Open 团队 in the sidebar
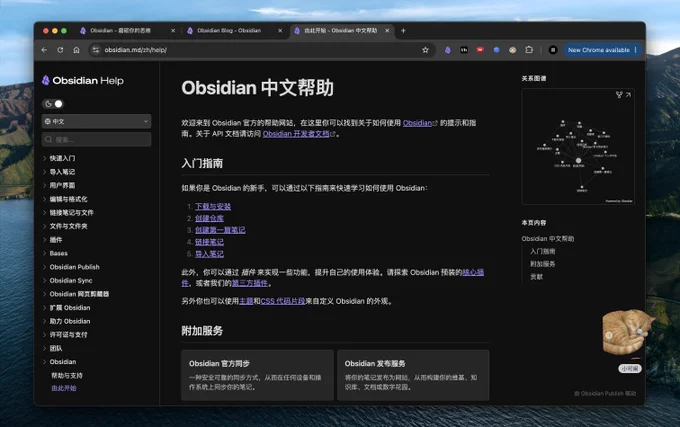This screenshot has height=427, width=680. pos(56,348)
